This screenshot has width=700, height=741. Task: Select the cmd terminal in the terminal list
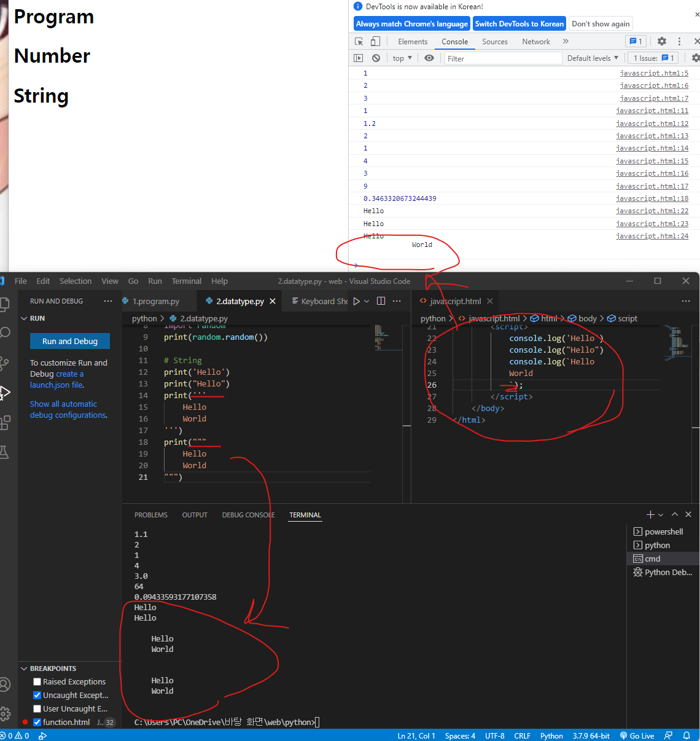663,559
